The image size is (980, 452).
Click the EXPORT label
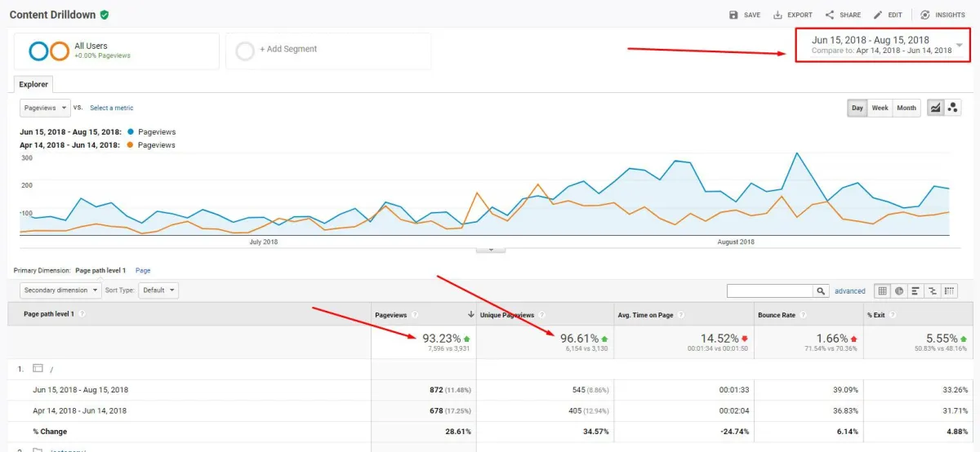[x=800, y=15]
